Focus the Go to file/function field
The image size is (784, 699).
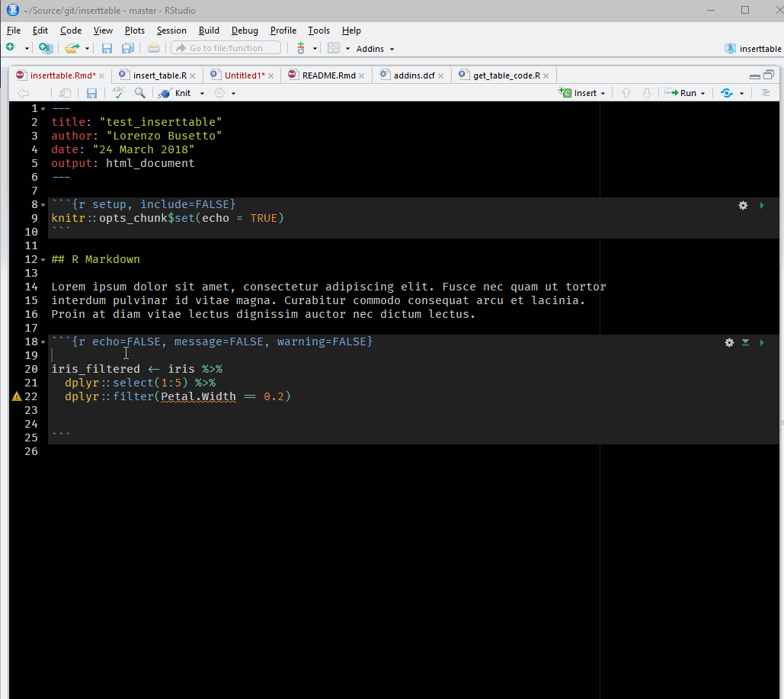point(226,48)
